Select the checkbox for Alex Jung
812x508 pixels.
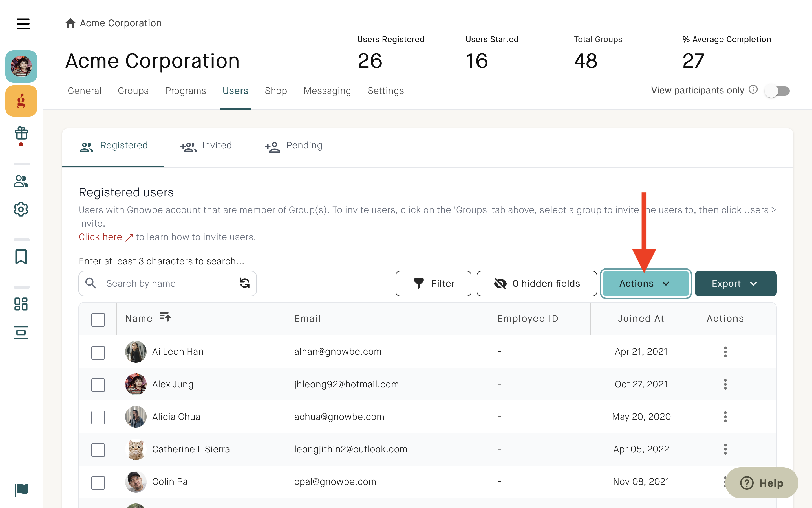[x=98, y=385]
